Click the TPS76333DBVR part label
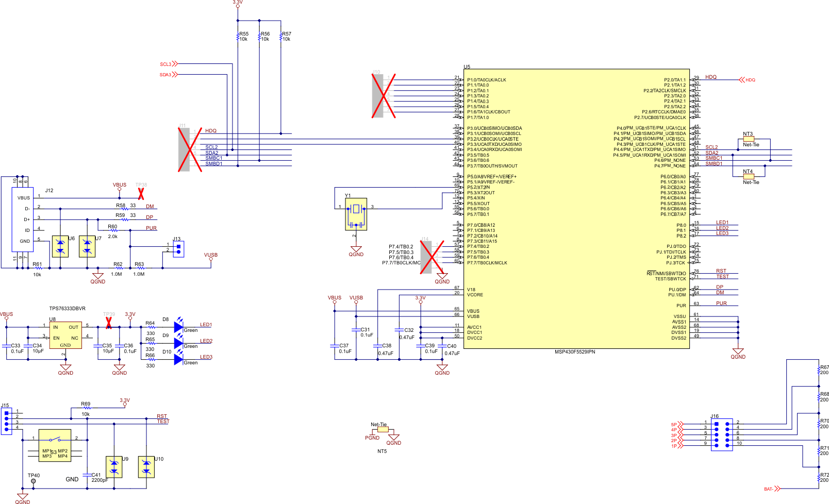 coord(68,309)
